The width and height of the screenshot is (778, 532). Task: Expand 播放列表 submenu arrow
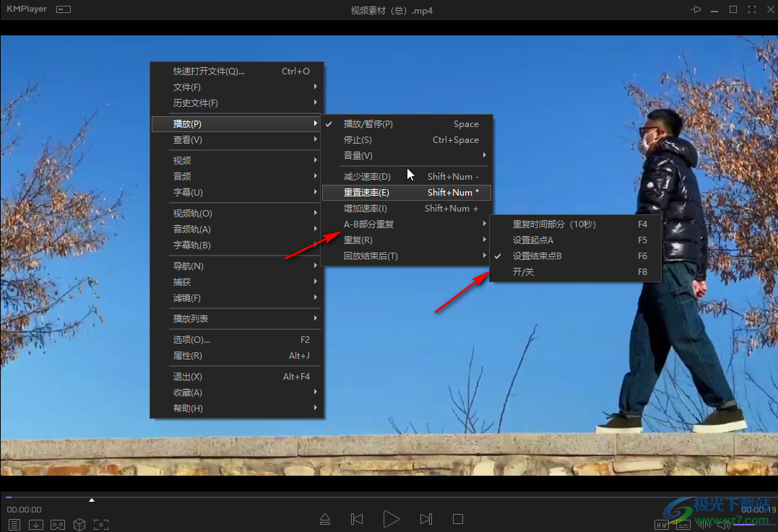(315, 318)
